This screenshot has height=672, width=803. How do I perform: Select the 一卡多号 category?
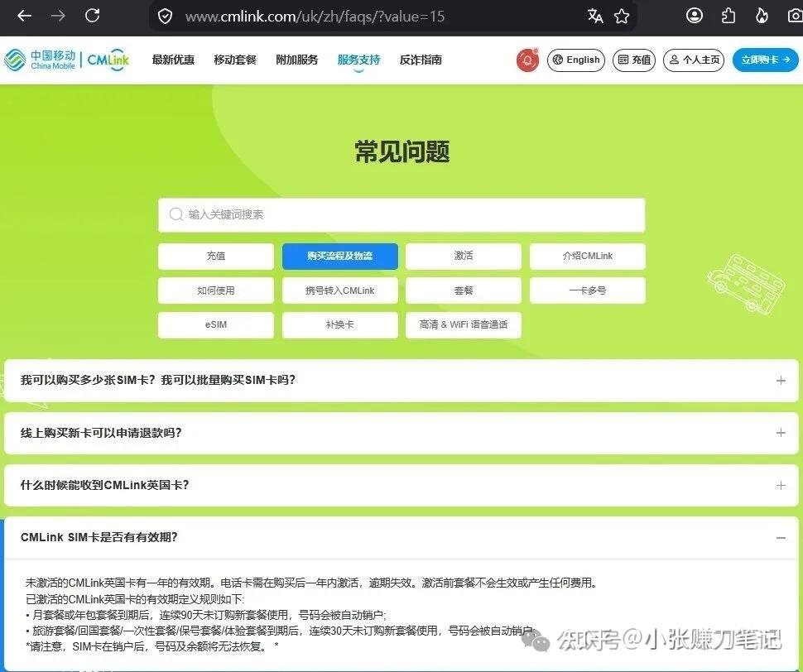click(588, 290)
